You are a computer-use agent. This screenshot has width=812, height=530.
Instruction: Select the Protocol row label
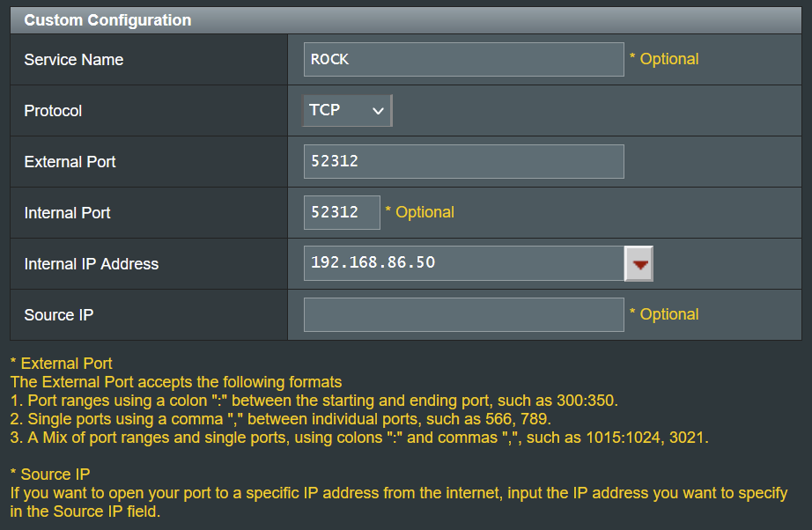[53, 110]
